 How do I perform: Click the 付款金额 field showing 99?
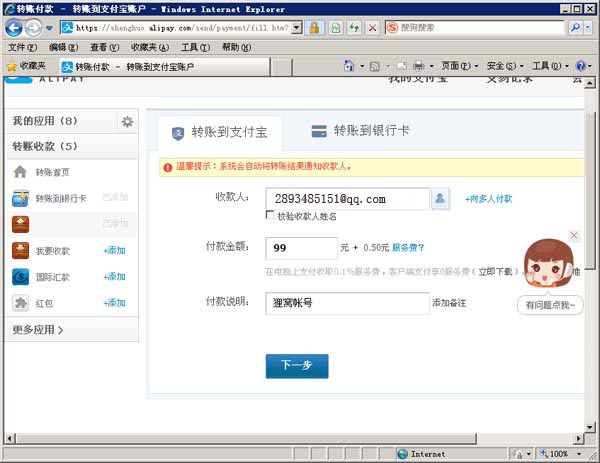click(301, 248)
